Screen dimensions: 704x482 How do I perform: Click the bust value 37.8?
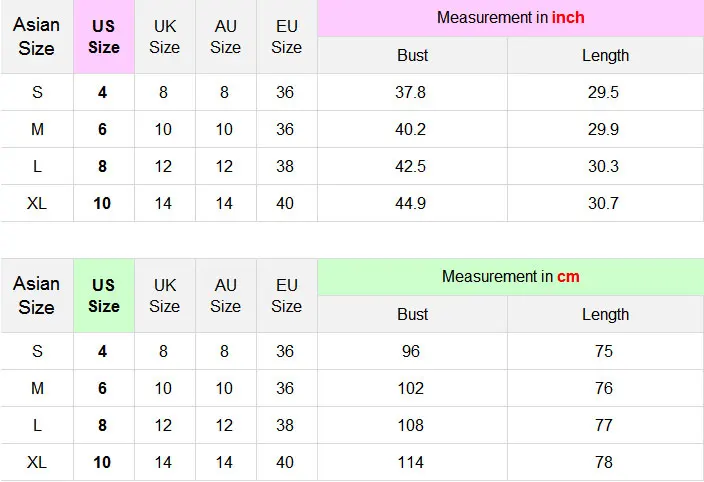410,92
